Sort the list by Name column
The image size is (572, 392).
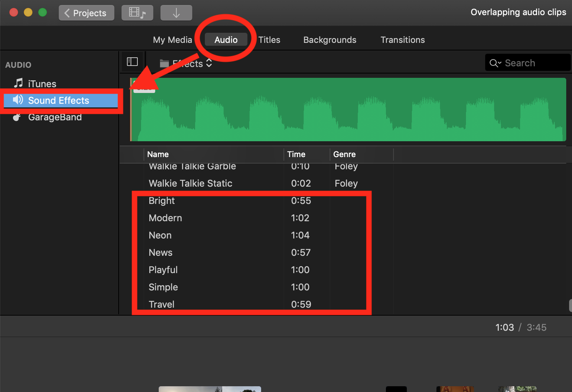click(158, 154)
